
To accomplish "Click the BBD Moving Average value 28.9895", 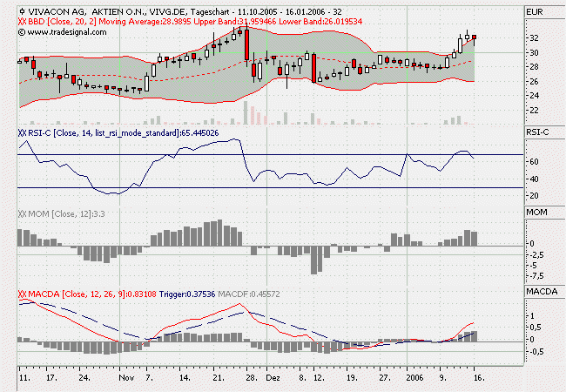I will point(177,22).
